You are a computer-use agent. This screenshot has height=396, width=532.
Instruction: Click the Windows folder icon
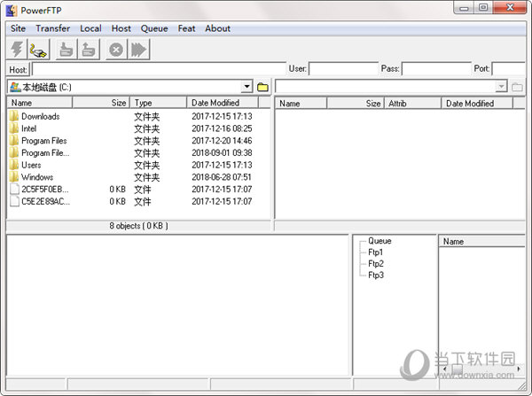14,177
